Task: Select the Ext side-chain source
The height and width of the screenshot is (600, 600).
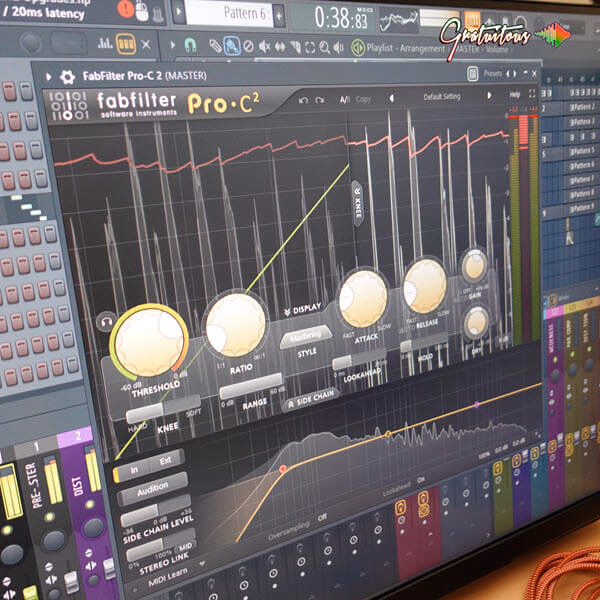Action: tap(166, 460)
